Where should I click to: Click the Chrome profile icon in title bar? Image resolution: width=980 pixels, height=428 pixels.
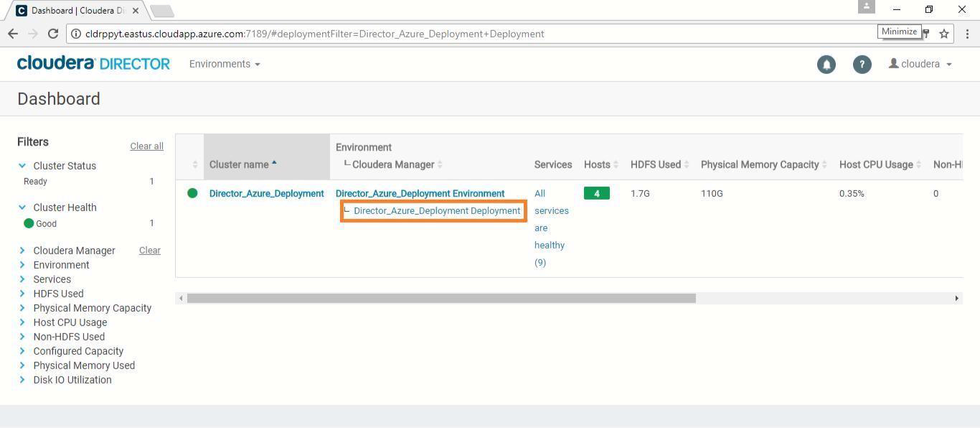pyautogui.click(x=867, y=6)
